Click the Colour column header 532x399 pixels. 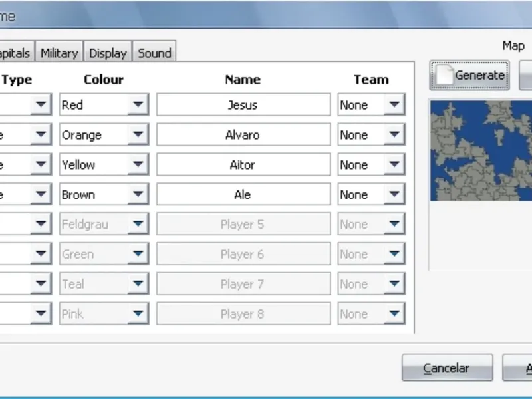pyautogui.click(x=104, y=80)
